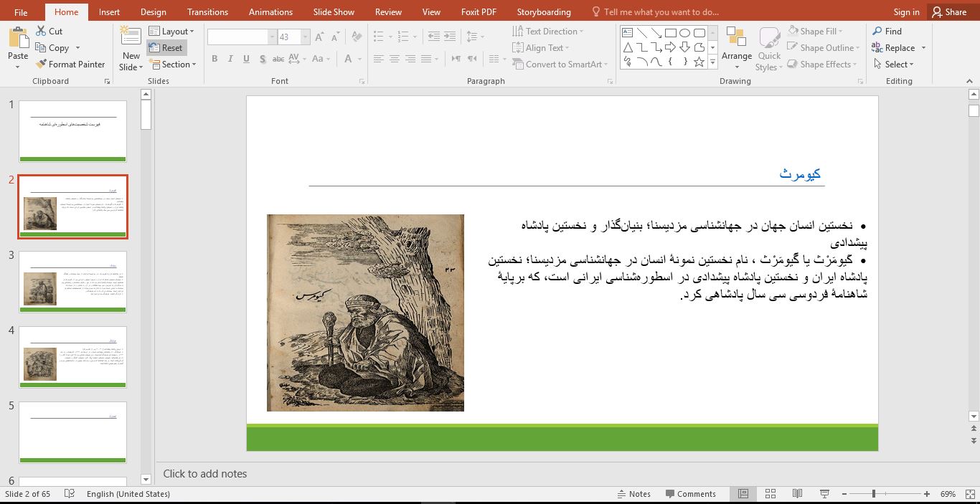
Task: Toggle Underline formatting
Action: pos(246,60)
